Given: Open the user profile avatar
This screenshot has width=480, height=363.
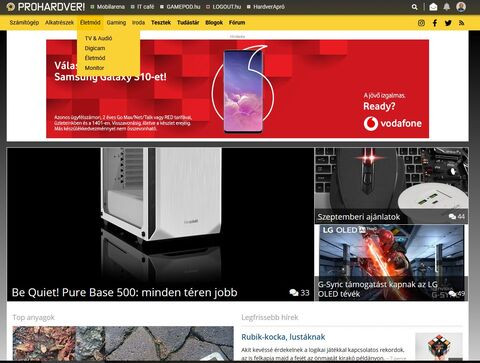Looking at the screenshot, I should click(x=461, y=7).
